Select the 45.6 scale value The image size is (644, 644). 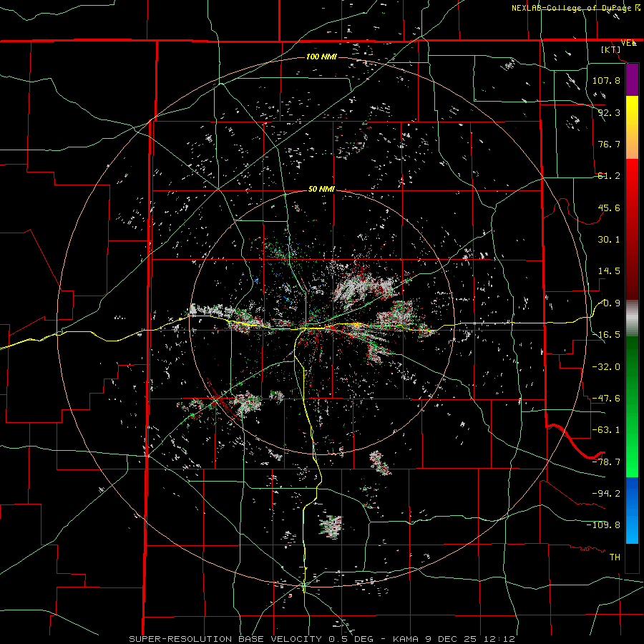(x=609, y=208)
